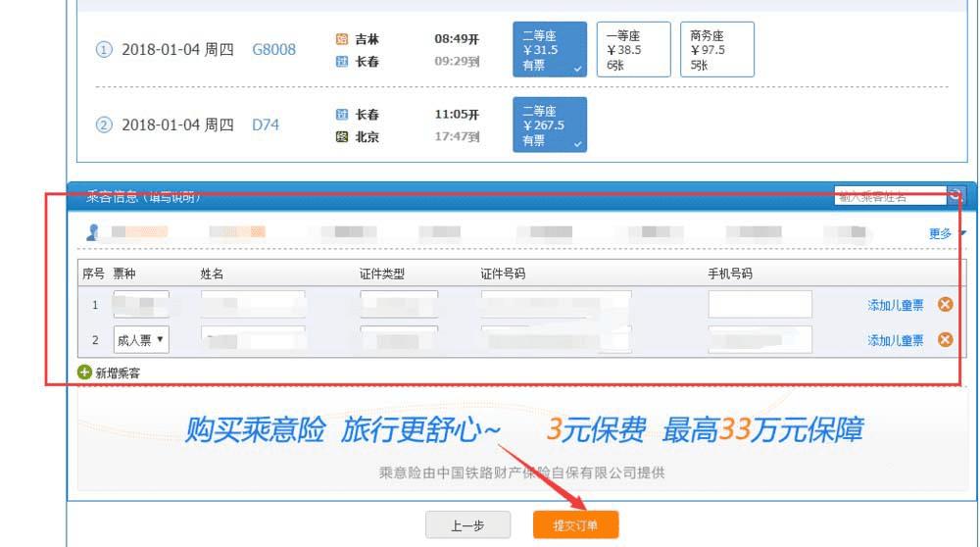Screen dimensions: 980x547
Task: Click green plus icon to add passenger
Action: pyautogui.click(x=84, y=372)
